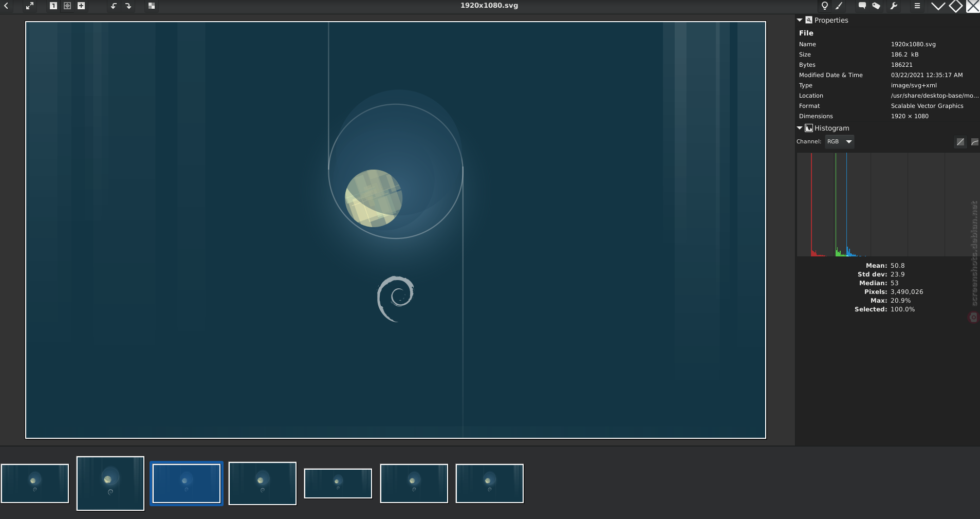This screenshot has height=519, width=980.
Task: Click the Type value image/svg+xml
Action: (914, 85)
